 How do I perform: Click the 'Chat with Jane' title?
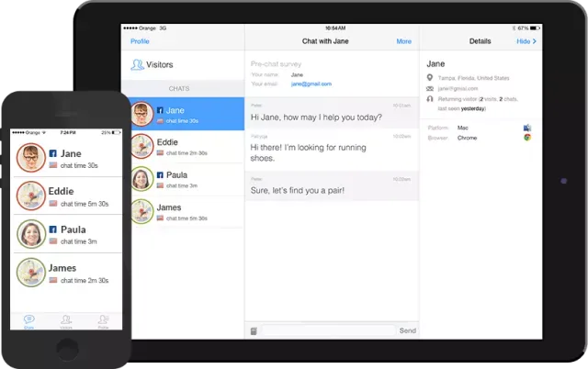pos(325,41)
